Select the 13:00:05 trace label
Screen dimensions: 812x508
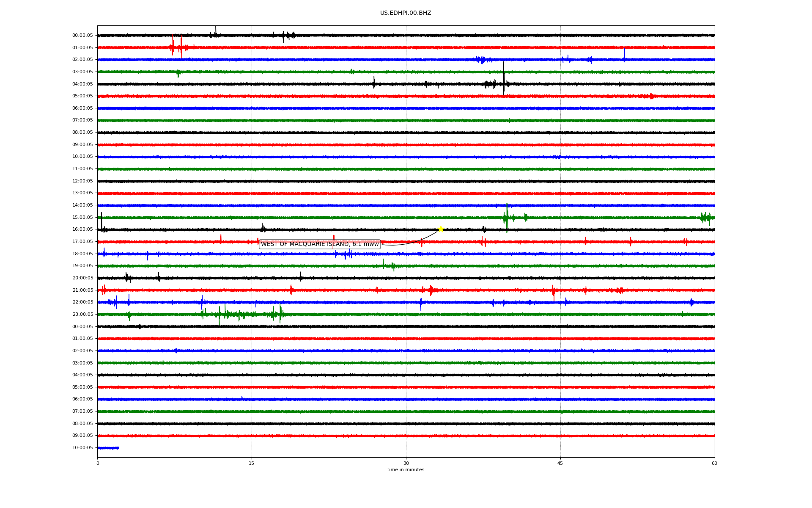click(x=82, y=193)
